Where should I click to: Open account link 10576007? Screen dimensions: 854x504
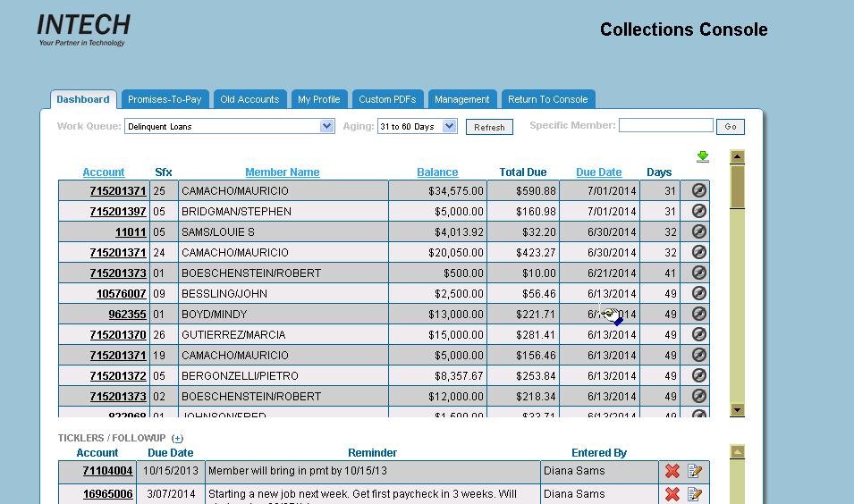click(121, 294)
